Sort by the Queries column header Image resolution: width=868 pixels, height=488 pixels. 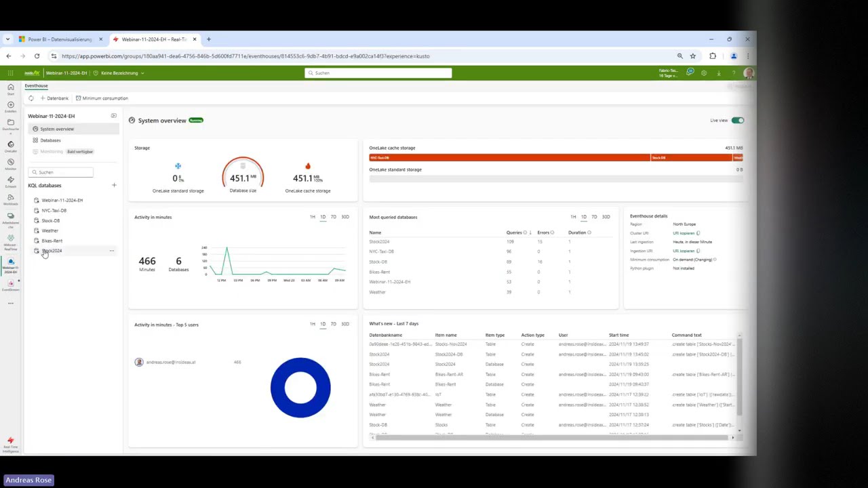click(518, 232)
